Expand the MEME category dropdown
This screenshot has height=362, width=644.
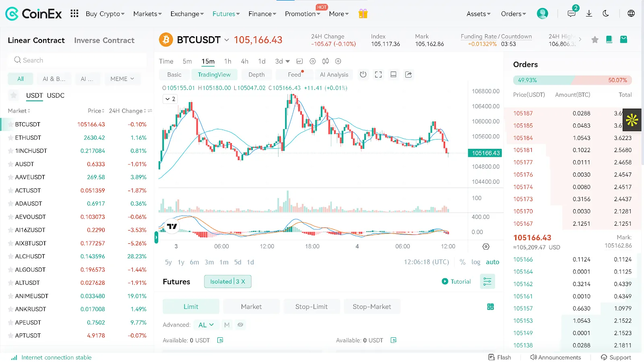click(x=122, y=79)
